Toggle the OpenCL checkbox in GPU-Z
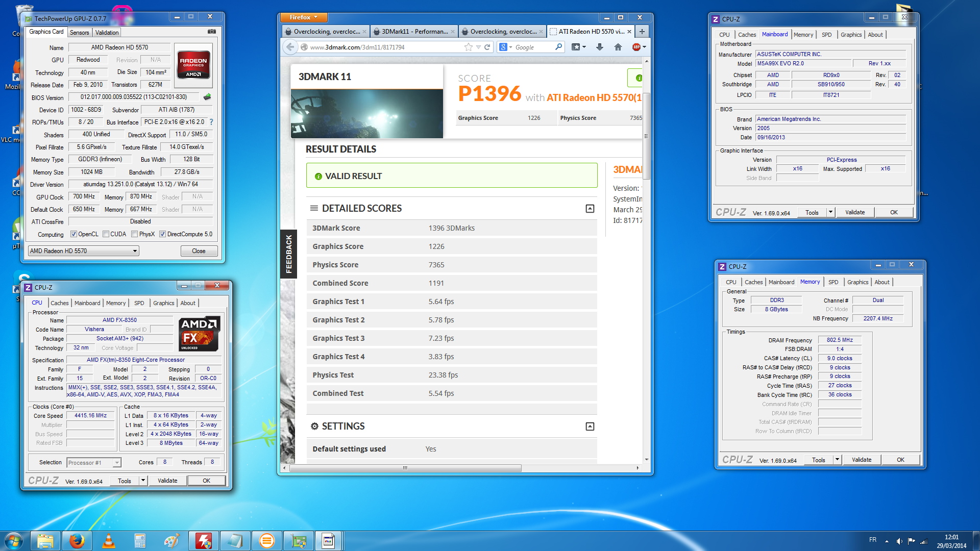 pos(73,234)
